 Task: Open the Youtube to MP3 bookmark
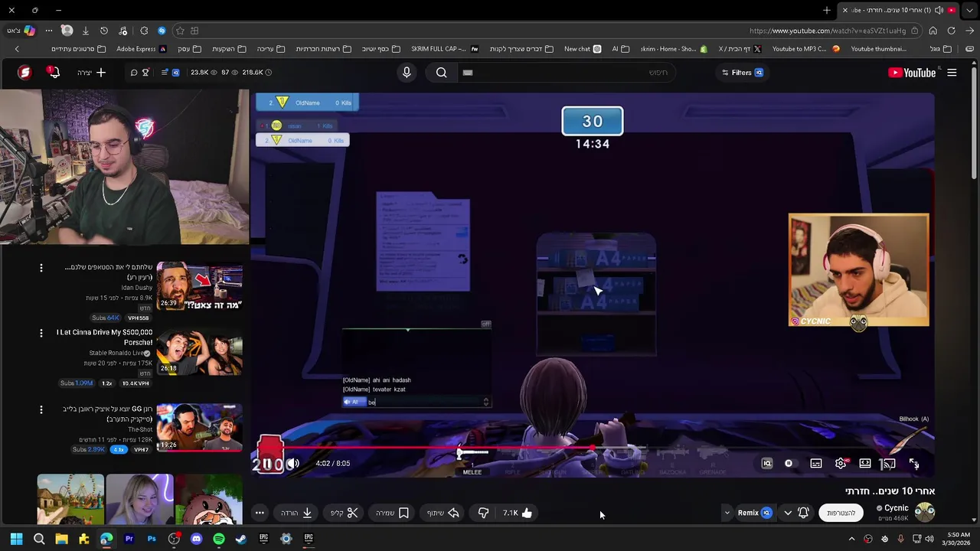(805, 49)
